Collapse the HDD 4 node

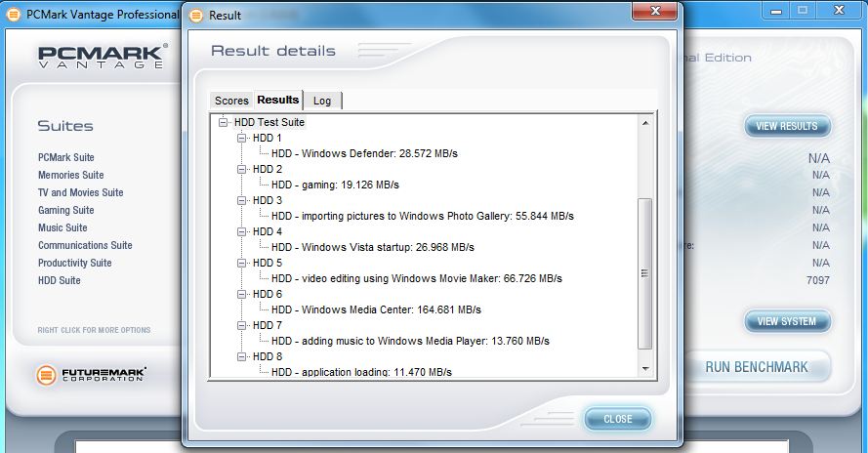[242, 231]
